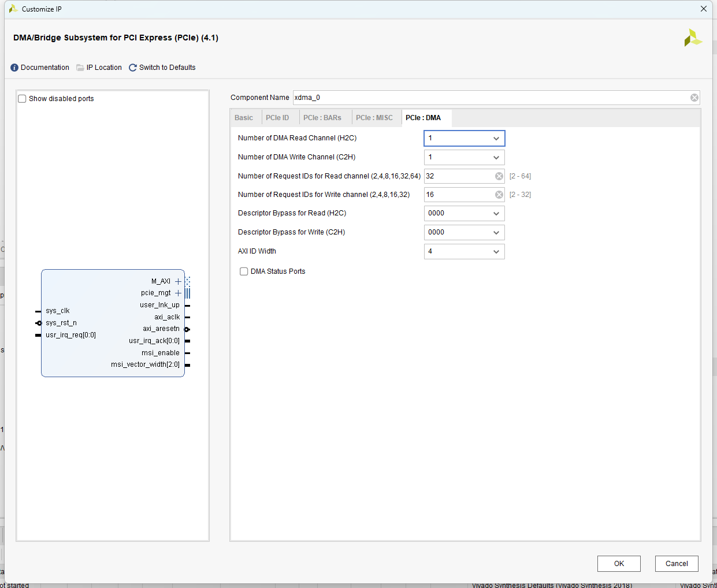This screenshot has width=717, height=588.
Task: Open the AXI ID Width dropdown
Action: [465, 251]
